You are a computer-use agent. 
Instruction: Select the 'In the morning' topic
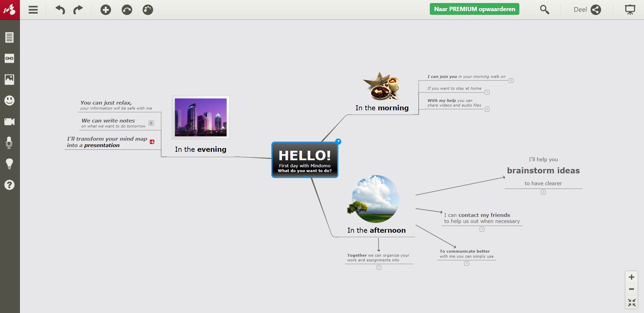[x=382, y=108]
